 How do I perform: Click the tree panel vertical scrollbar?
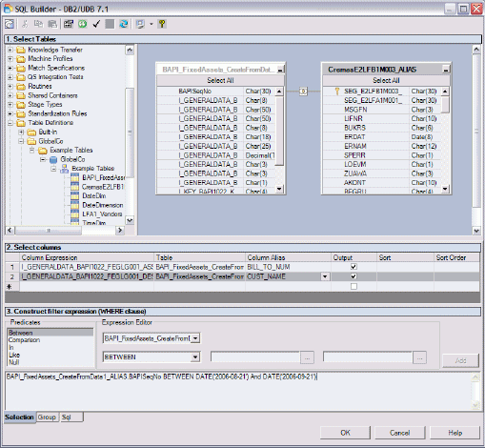click(130, 135)
